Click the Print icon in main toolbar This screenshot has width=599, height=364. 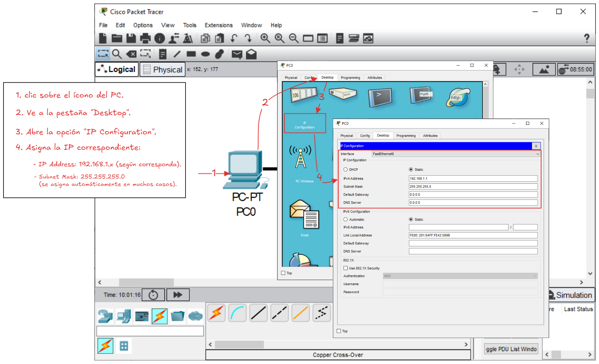(145, 38)
